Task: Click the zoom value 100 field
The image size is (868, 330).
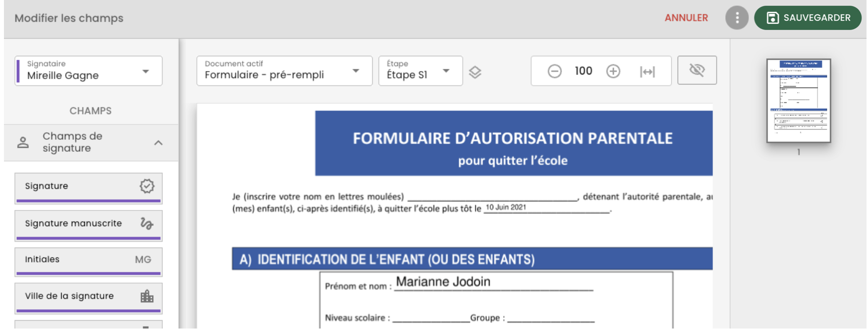Action: coord(583,71)
